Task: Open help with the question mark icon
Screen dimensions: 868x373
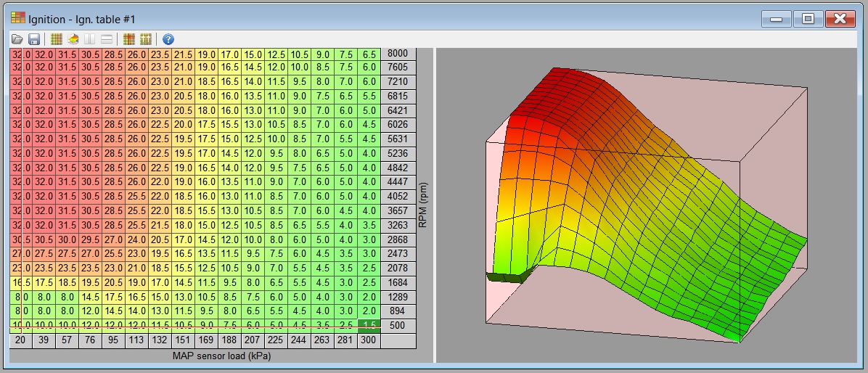Action: click(x=168, y=39)
